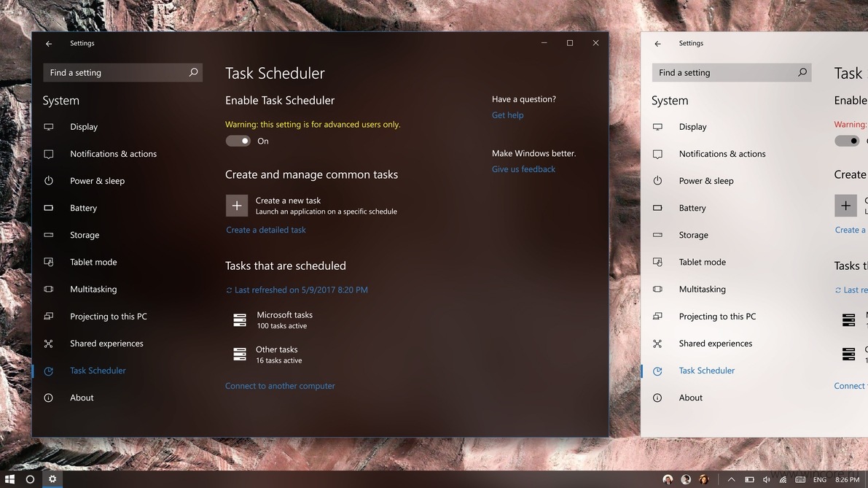
Task: Open the volume control in system tray
Action: tap(767, 480)
